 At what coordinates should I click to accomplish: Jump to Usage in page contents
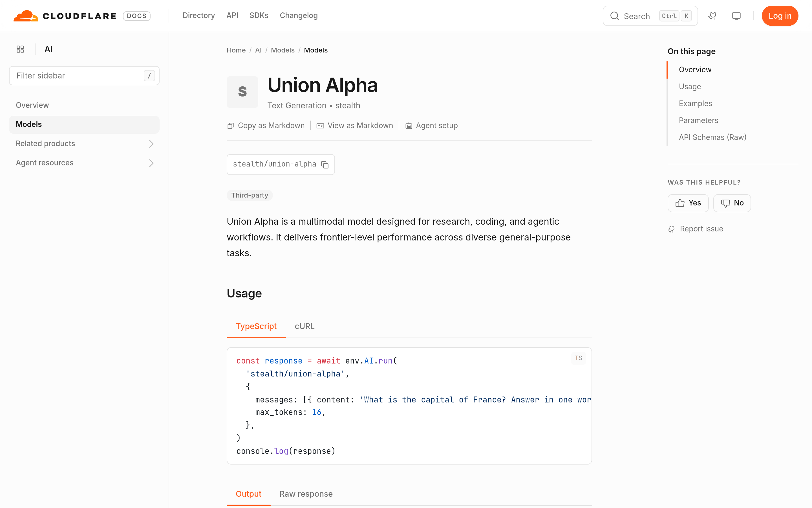(690, 86)
